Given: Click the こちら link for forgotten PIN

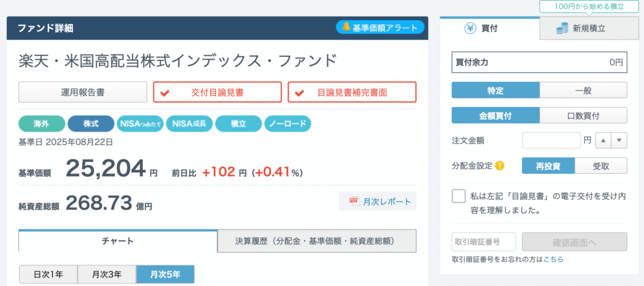Looking at the screenshot, I should pos(553,260).
